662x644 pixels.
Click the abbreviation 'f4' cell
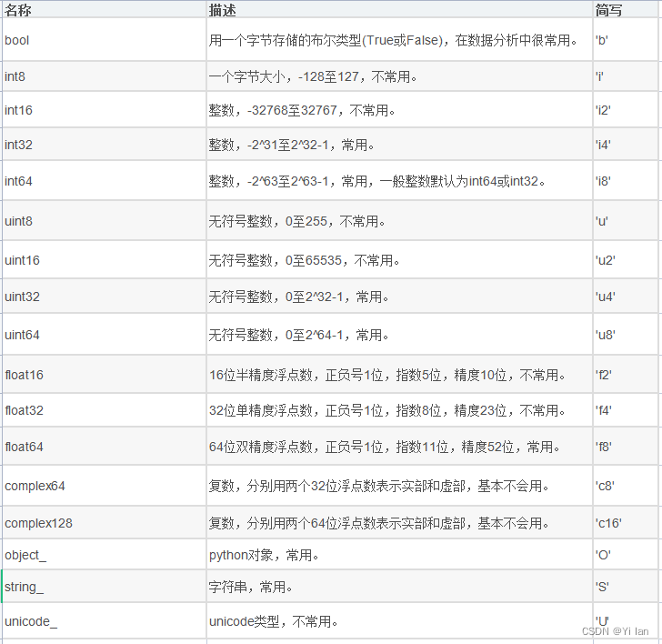626,410
